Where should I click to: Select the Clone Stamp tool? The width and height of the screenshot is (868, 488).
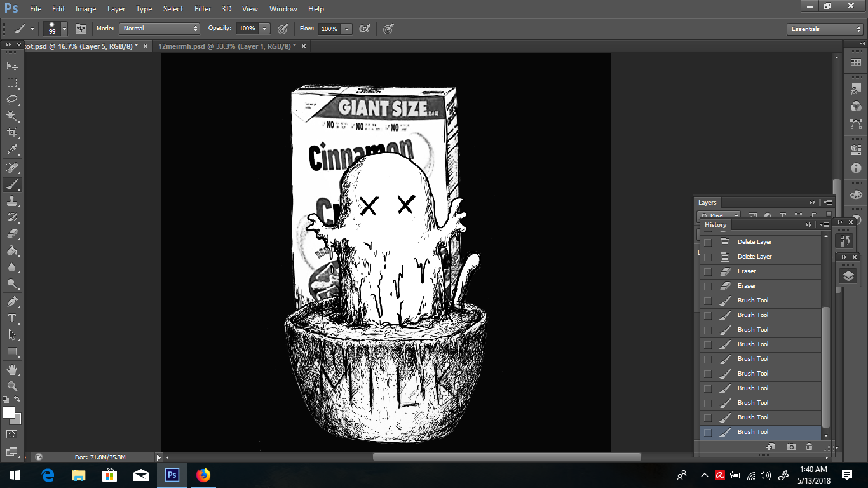(12, 201)
